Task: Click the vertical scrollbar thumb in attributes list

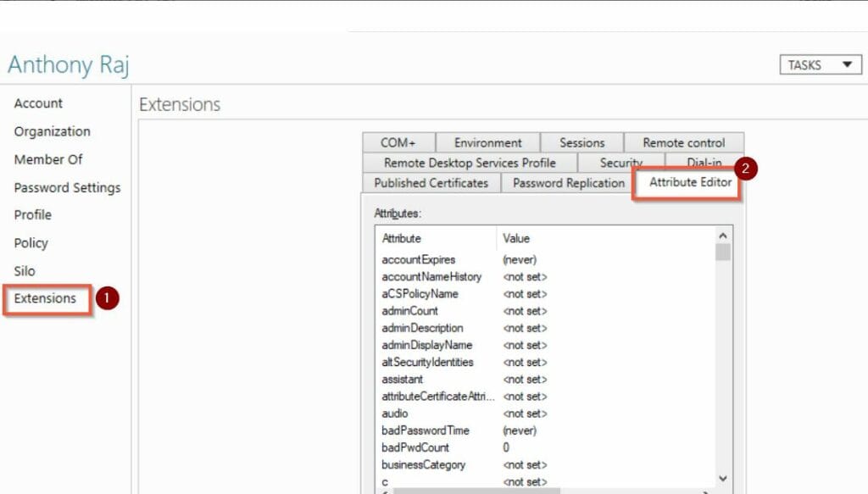Action: pos(722,253)
